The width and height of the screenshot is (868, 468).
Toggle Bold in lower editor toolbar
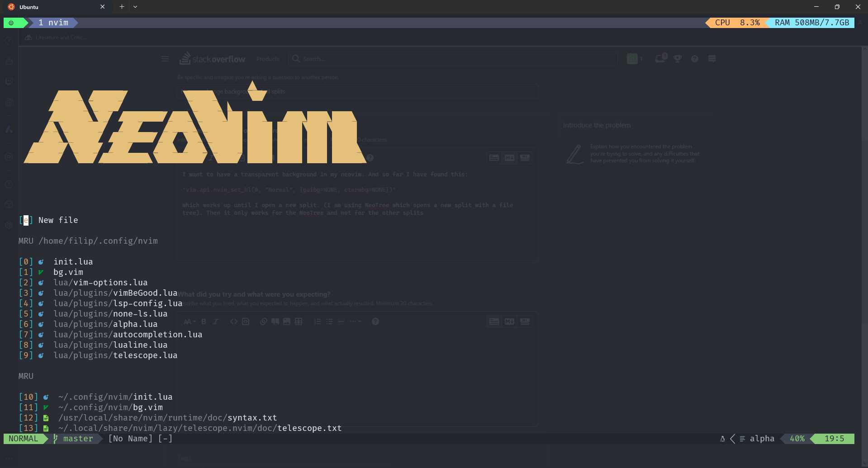[x=204, y=321]
